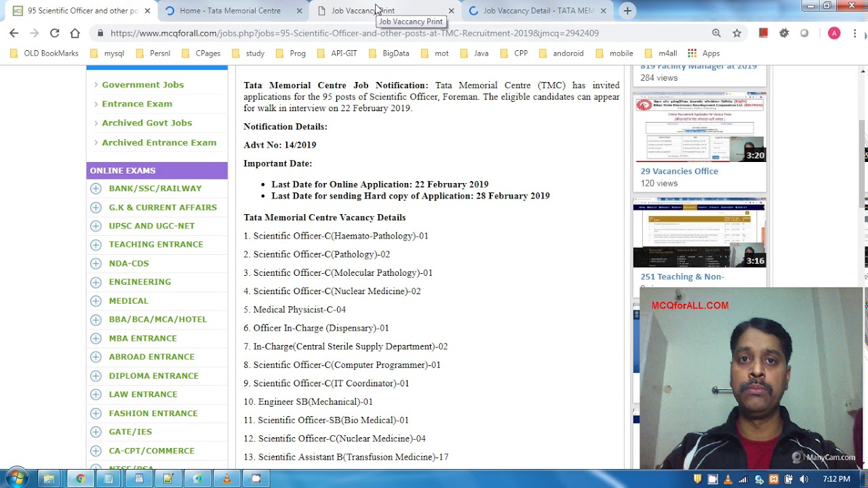Screen dimensions: 868x488
Task: Click the '5. Medical Physicist-C-04' line
Action: tap(295, 310)
